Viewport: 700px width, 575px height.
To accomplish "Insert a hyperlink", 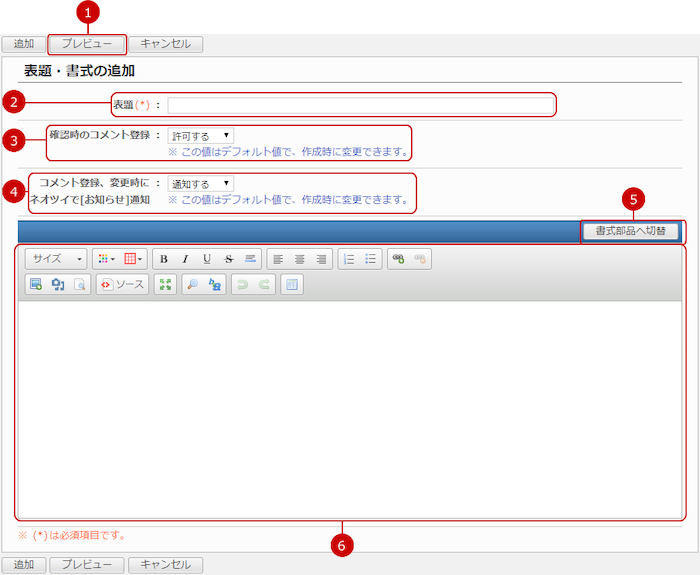I will click(x=398, y=259).
